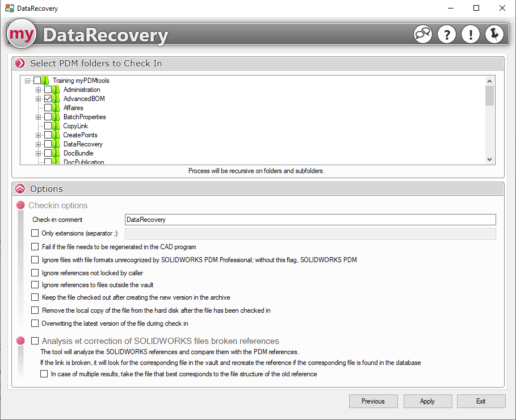Open help with the question mark icon

[447, 35]
